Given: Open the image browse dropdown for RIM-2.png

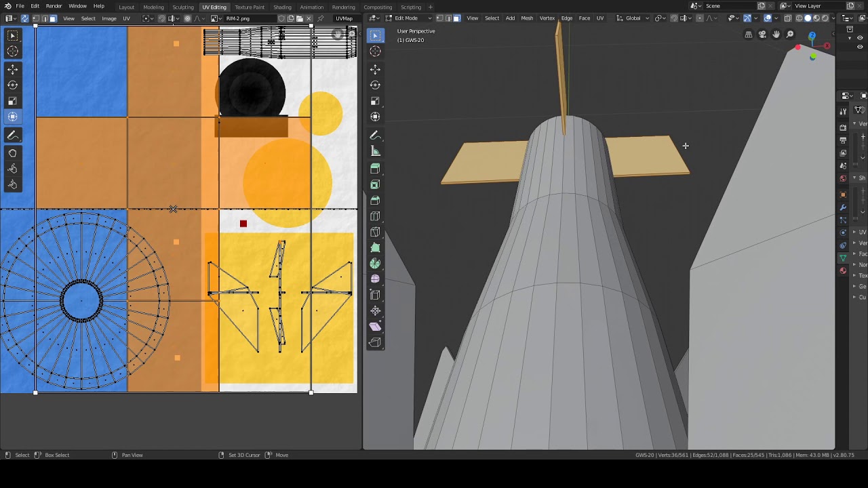Looking at the screenshot, I should [216, 18].
